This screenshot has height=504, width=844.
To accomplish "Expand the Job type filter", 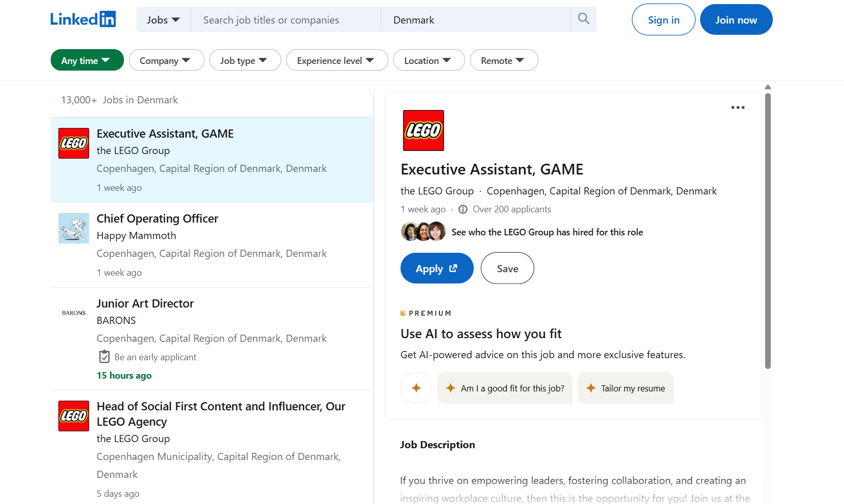I will click(x=245, y=60).
